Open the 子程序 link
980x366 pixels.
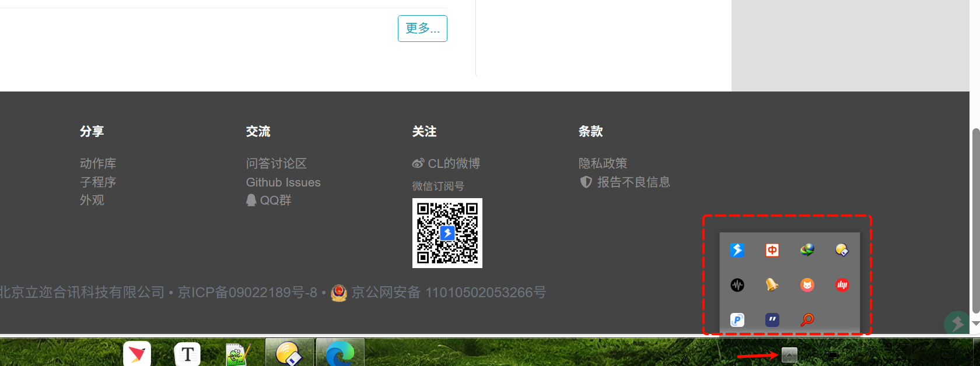(x=98, y=182)
